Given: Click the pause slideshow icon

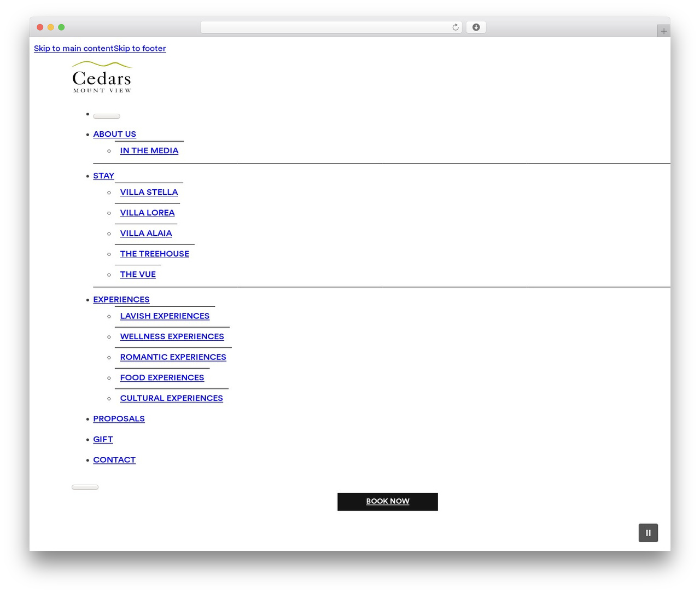Looking at the screenshot, I should click(648, 533).
